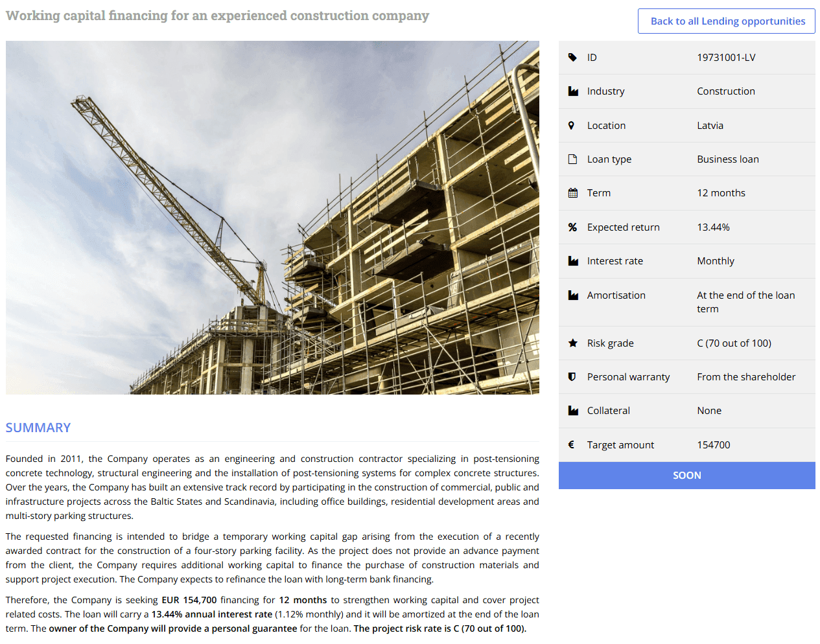Click the shield icon beside Personal warranty
The width and height of the screenshot is (820, 644).
[x=572, y=377]
